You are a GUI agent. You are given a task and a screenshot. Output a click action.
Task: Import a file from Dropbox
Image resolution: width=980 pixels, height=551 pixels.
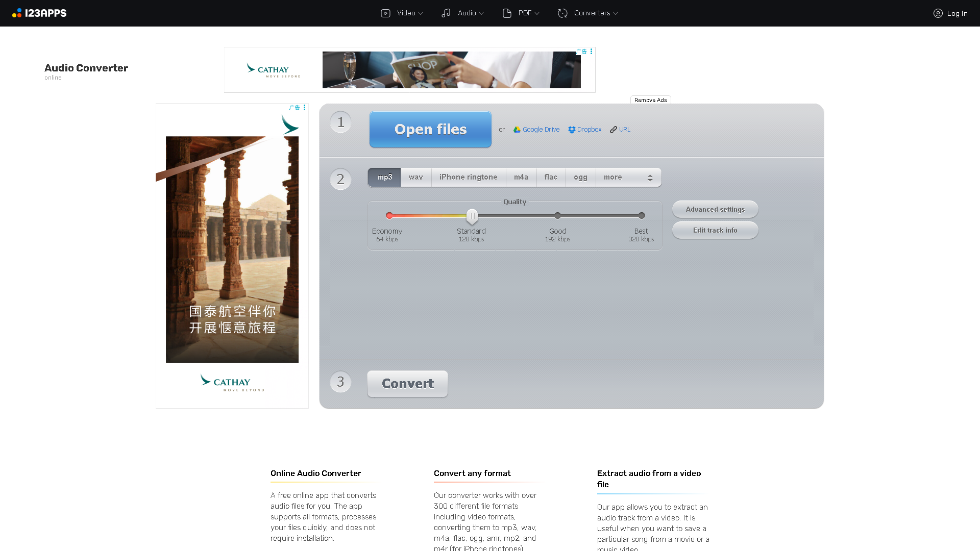[x=584, y=129]
